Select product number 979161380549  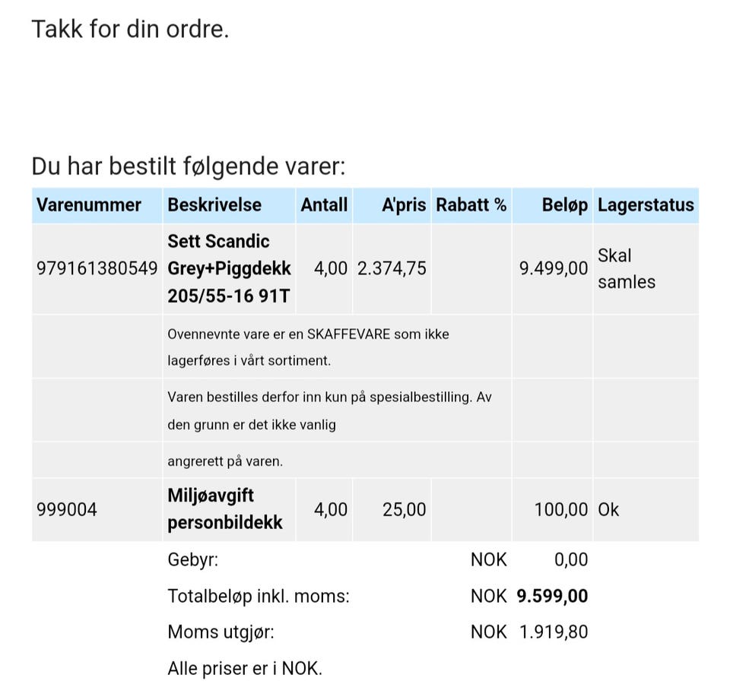click(x=97, y=268)
